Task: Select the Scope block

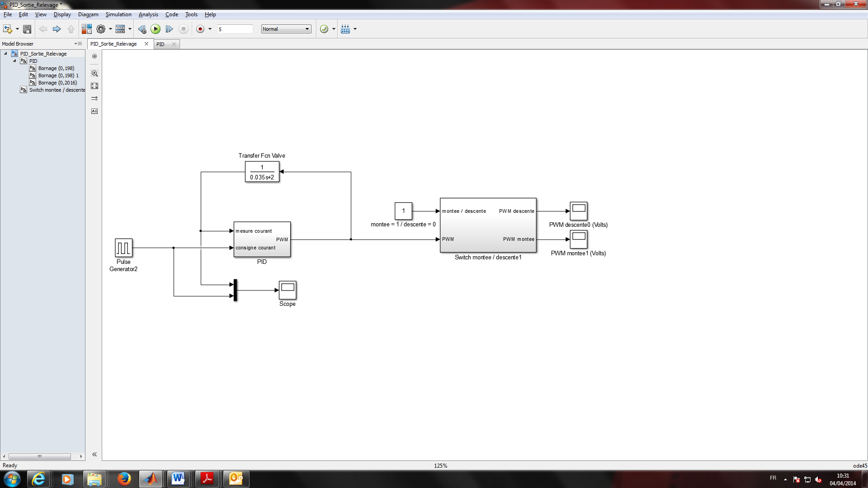Action: [288, 290]
